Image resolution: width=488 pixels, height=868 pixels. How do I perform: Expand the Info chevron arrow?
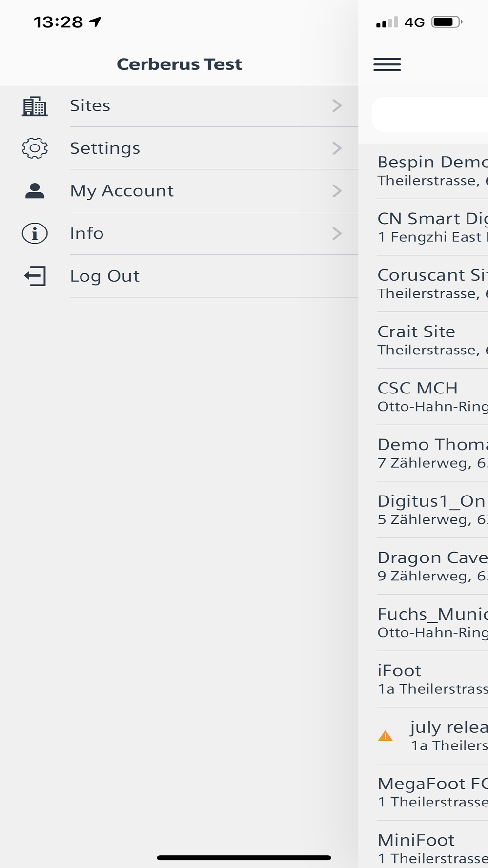coord(337,233)
